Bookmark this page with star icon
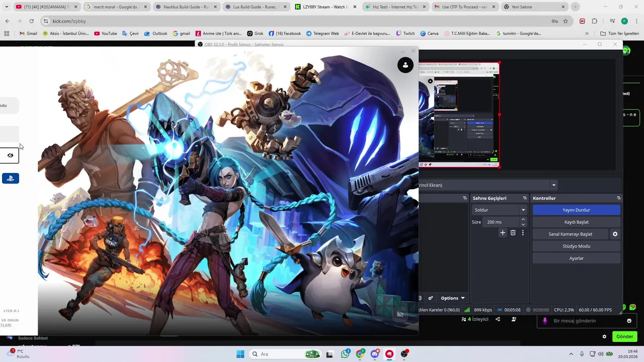 (566, 21)
